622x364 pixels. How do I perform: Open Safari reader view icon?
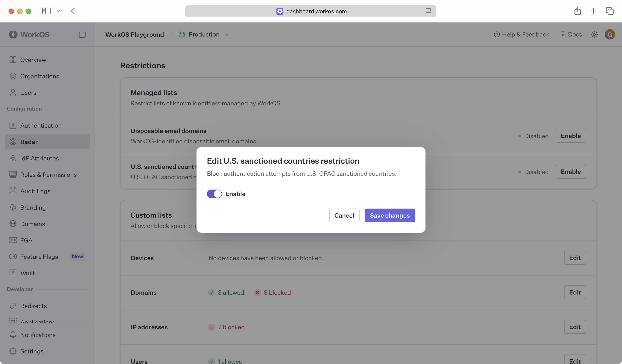[428, 11]
